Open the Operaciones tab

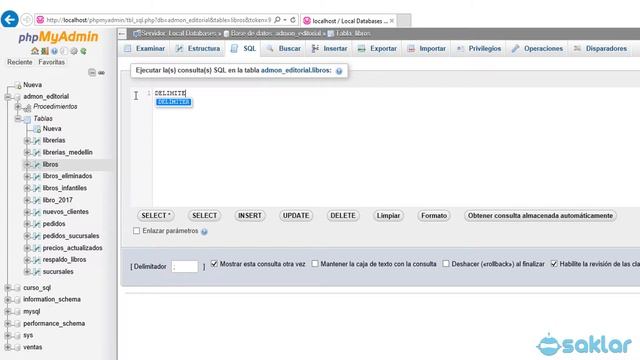pos(538,49)
